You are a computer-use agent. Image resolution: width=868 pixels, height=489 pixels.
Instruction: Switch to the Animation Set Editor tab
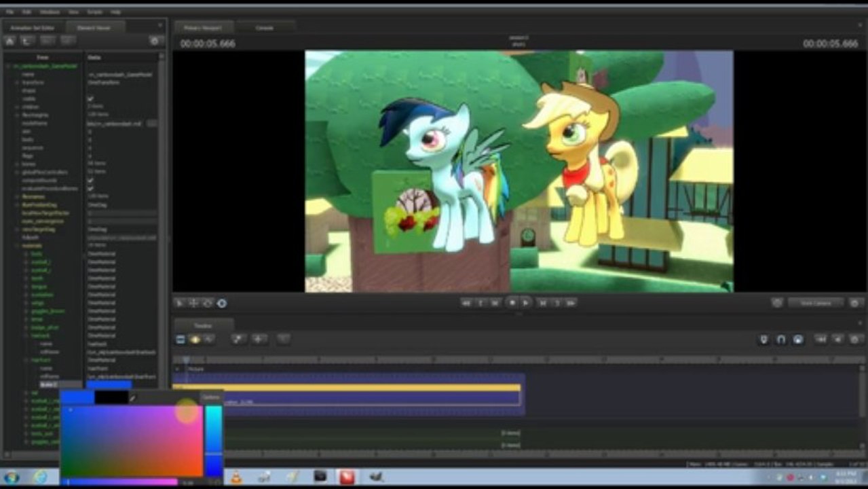tap(32, 28)
